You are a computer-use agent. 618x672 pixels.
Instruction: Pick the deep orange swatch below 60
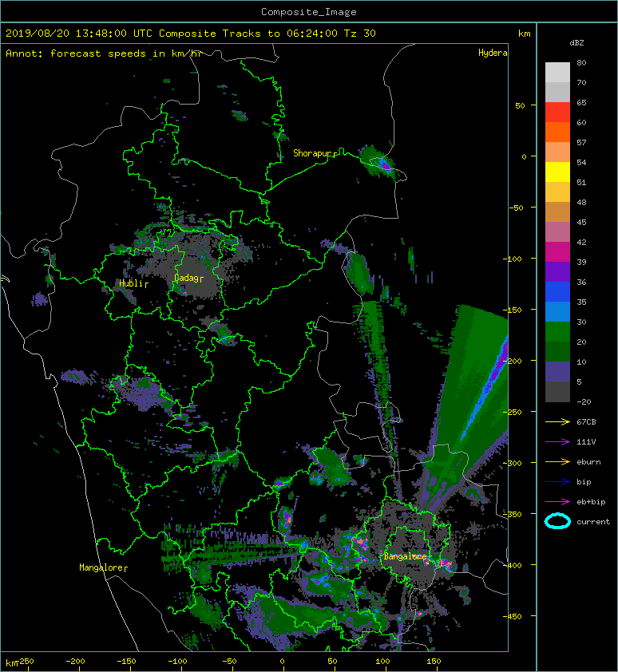pyautogui.click(x=557, y=132)
